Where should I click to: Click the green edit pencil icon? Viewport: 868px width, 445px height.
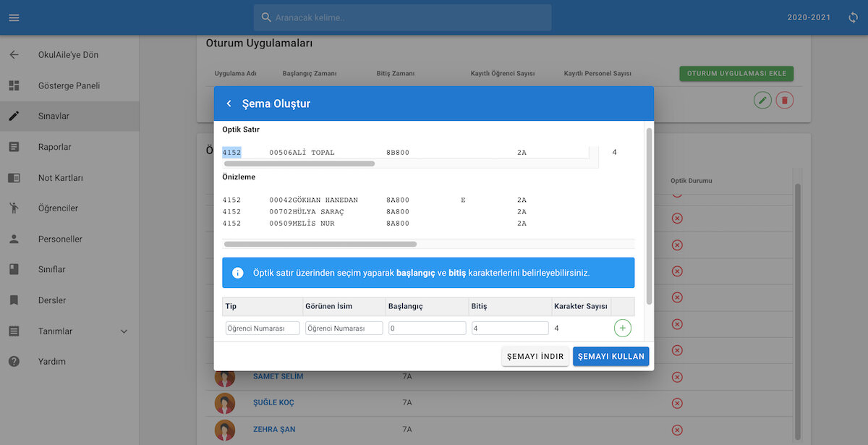point(762,100)
